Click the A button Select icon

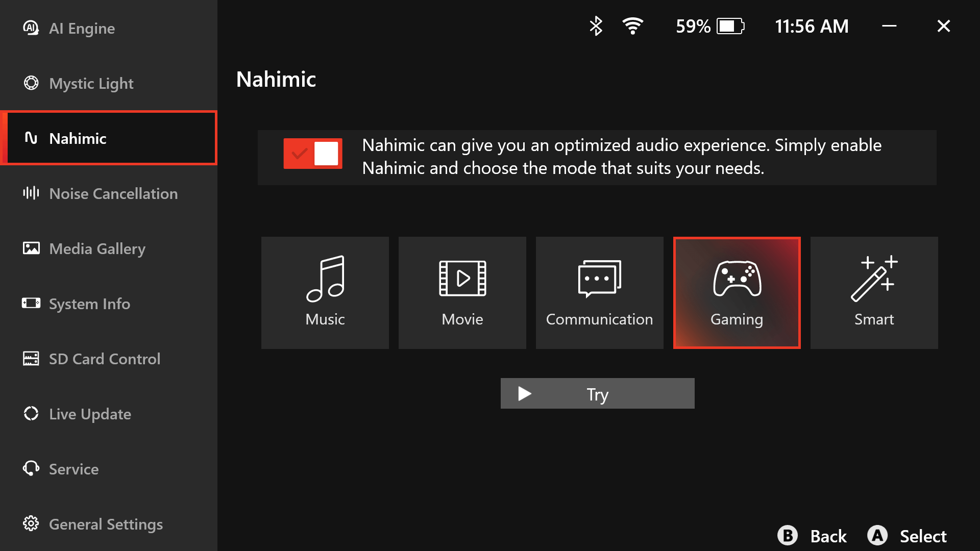(877, 536)
